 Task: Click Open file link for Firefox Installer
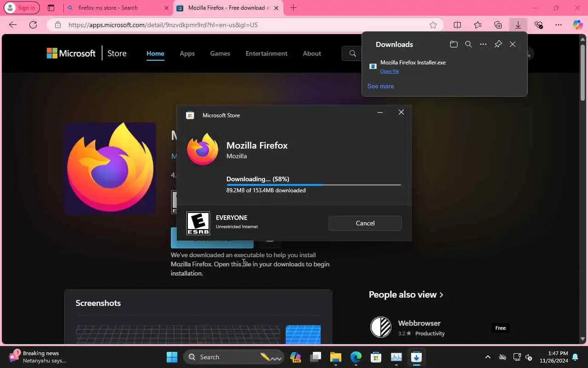pyautogui.click(x=390, y=71)
